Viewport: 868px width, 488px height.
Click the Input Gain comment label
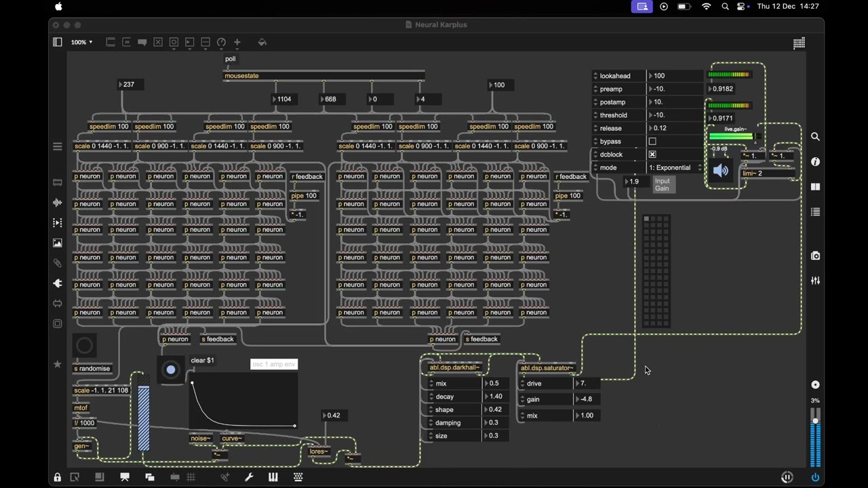pyautogui.click(x=662, y=185)
